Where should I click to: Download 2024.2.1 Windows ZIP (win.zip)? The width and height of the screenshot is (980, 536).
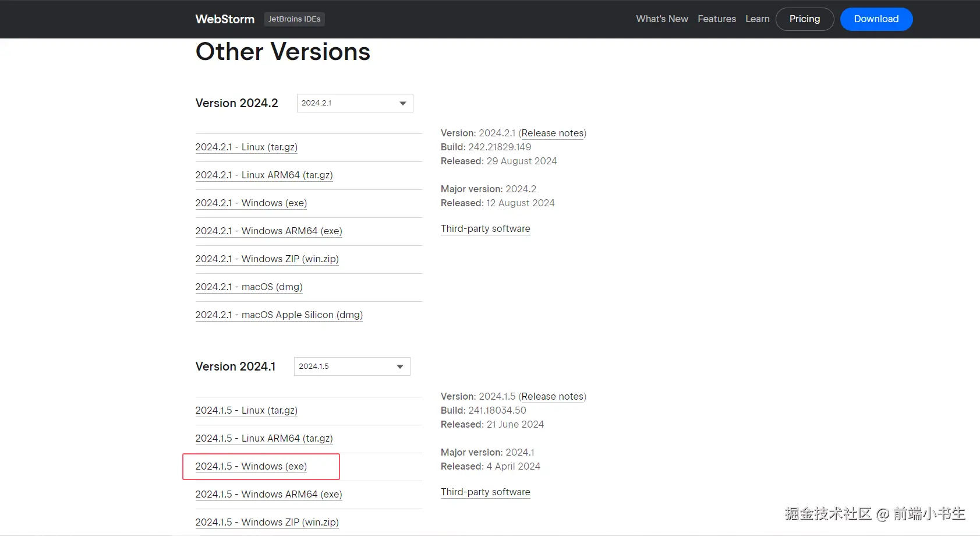click(x=267, y=259)
